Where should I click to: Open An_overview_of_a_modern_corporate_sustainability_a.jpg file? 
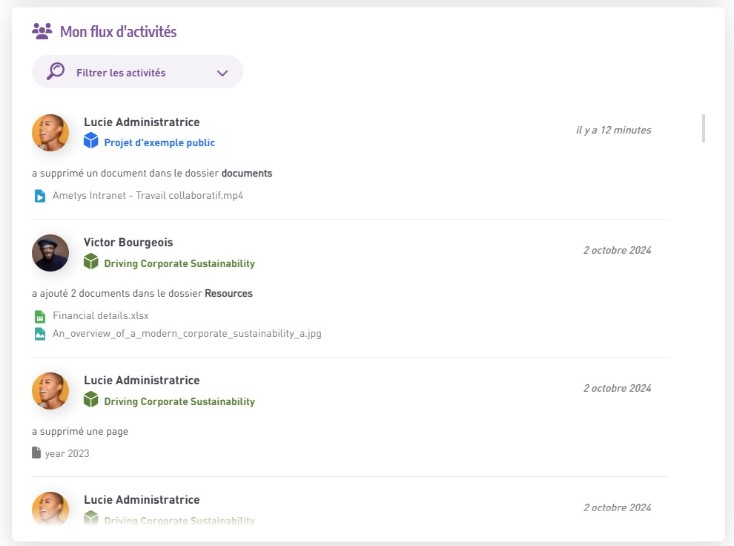pos(186,334)
